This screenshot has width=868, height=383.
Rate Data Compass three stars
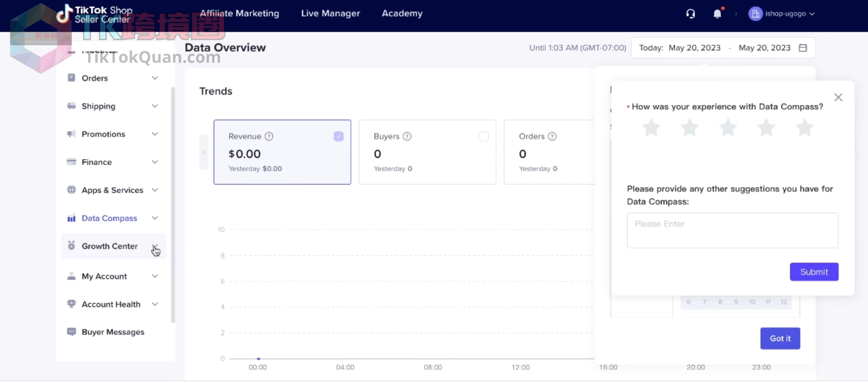pyautogui.click(x=728, y=127)
